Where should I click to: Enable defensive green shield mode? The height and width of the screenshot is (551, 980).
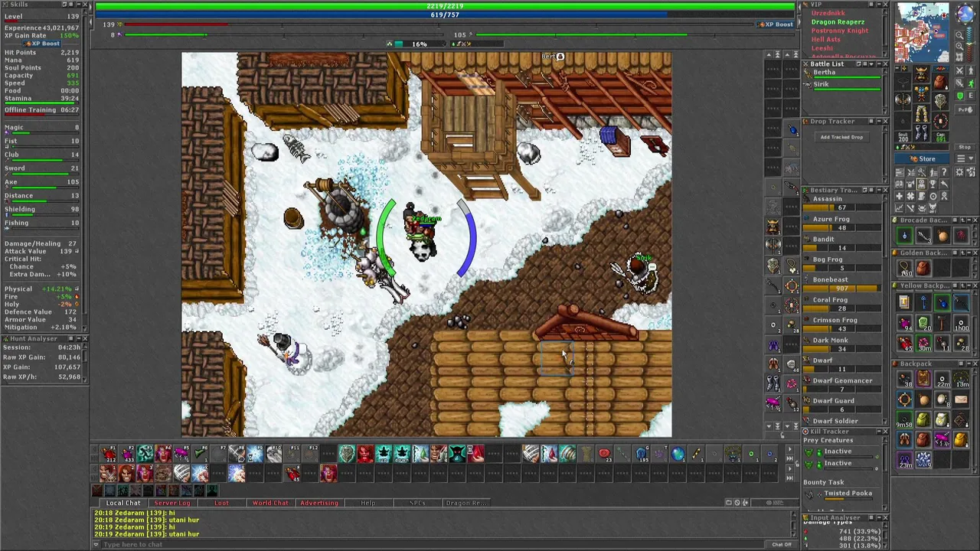point(959,96)
